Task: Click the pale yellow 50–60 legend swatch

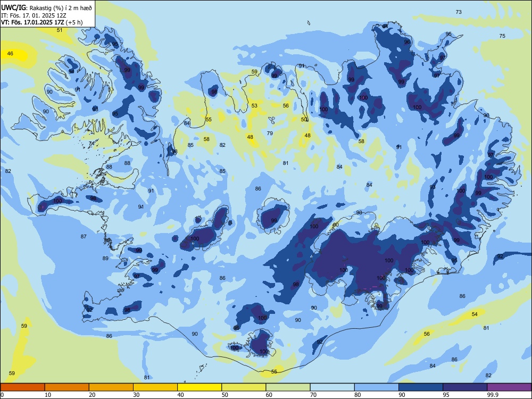Action: (x=244, y=387)
